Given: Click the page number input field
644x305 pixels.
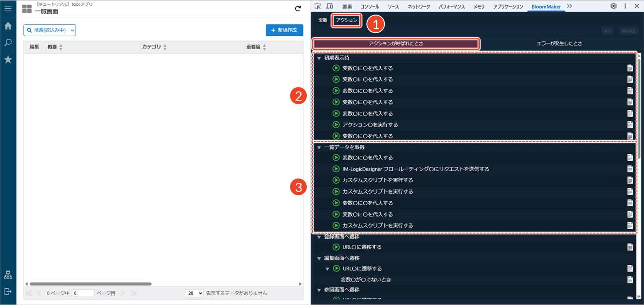Looking at the screenshot, I should point(83,293).
